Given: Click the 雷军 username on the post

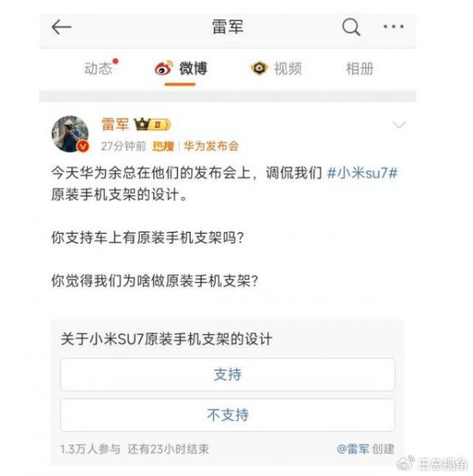Looking at the screenshot, I should [115, 125].
